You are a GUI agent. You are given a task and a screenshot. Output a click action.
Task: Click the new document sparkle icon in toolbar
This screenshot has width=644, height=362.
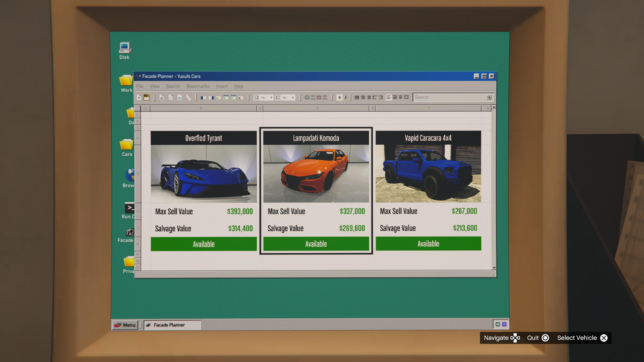pyautogui.click(x=139, y=98)
